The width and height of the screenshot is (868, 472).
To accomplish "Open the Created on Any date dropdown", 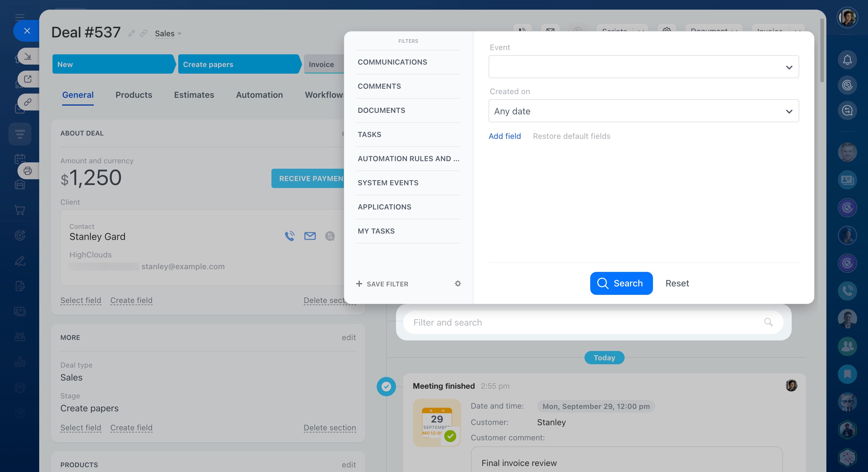I will (x=643, y=111).
